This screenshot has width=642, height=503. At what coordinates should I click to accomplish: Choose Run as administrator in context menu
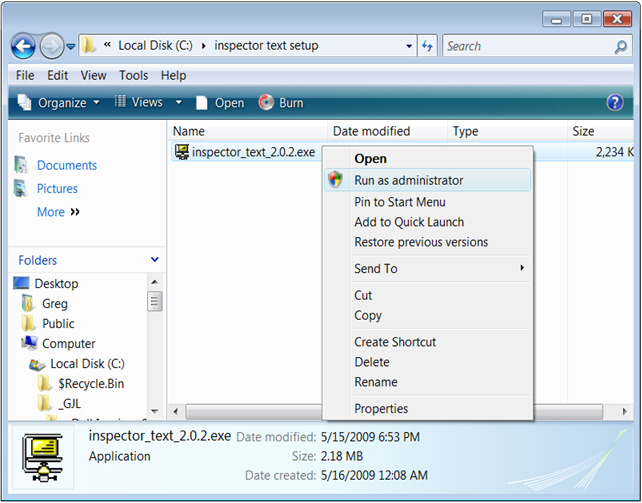click(428, 180)
